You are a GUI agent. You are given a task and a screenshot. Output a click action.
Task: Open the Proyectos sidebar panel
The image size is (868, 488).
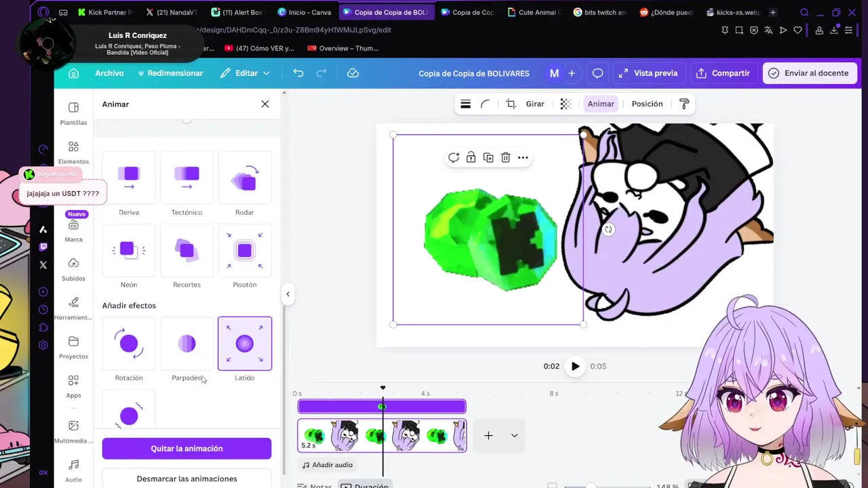(x=73, y=347)
